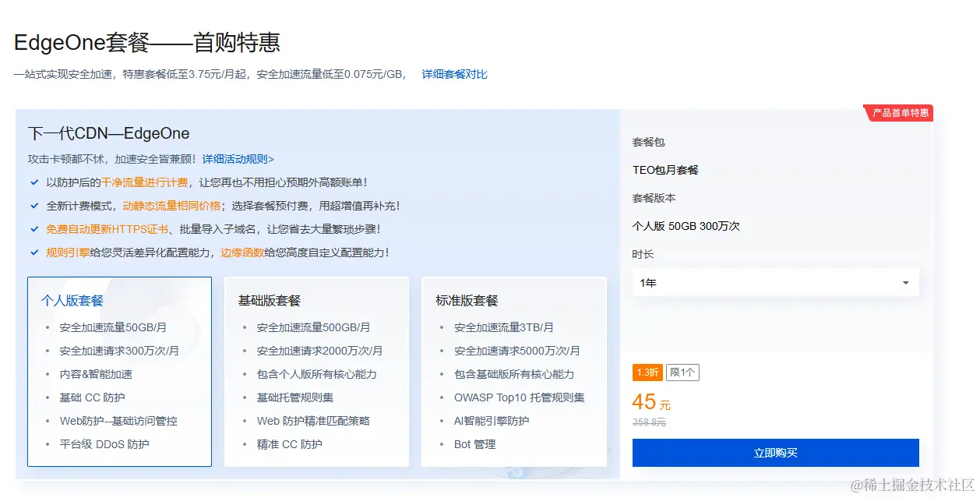
Task: Click the EdgeOne套餐——首购特惠 heading
Action: pyautogui.click(x=147, y=42)
